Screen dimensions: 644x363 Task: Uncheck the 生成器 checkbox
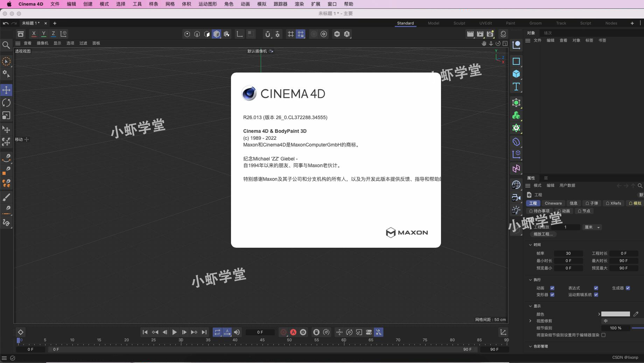628,288
